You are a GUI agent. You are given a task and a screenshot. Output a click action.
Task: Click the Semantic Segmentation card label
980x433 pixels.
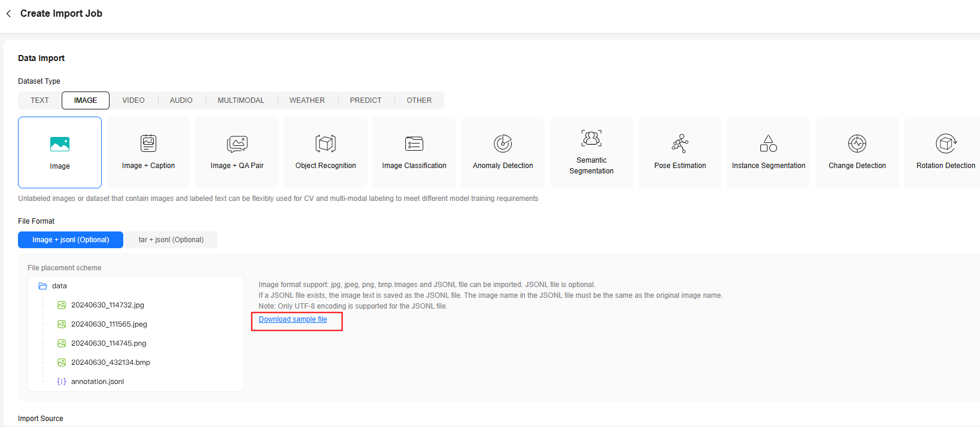(591, 166)
